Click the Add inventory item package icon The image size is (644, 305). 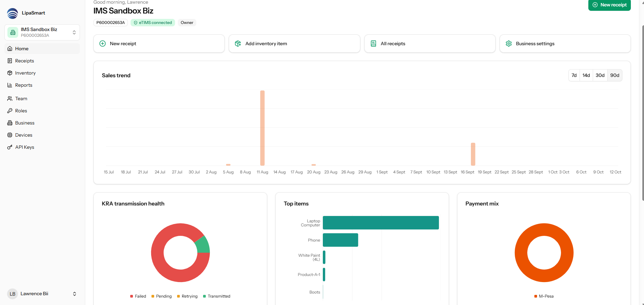click(238, 44)
